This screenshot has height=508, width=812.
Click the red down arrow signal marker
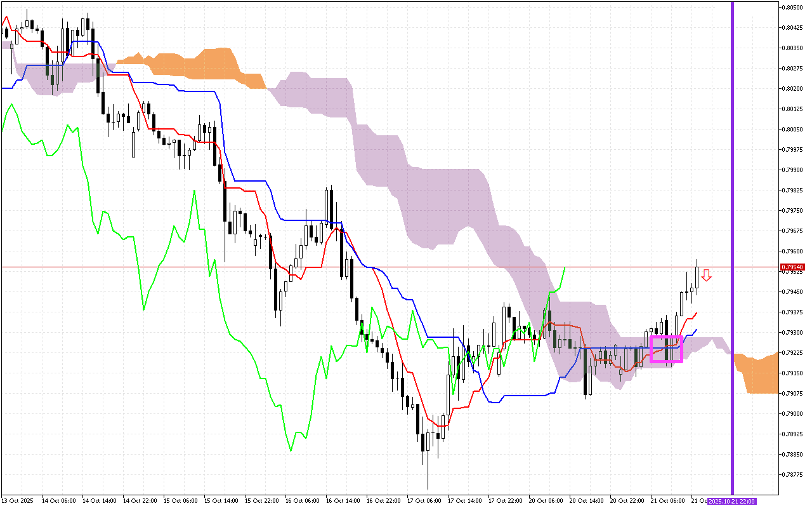click(706, 275)
